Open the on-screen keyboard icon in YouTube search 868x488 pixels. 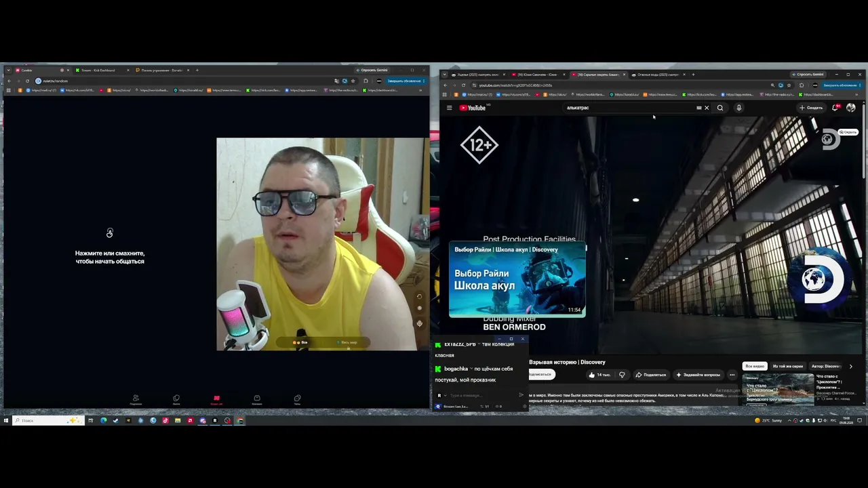tap(698, 108)
